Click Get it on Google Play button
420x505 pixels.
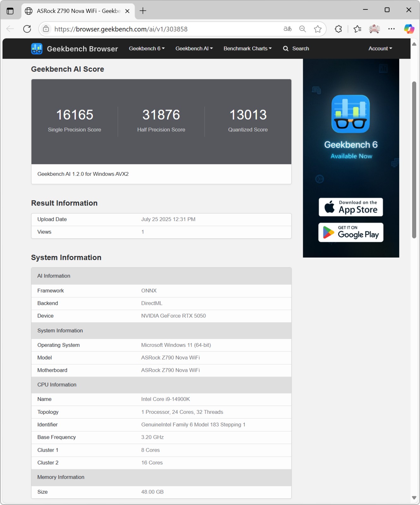(351, 233)
